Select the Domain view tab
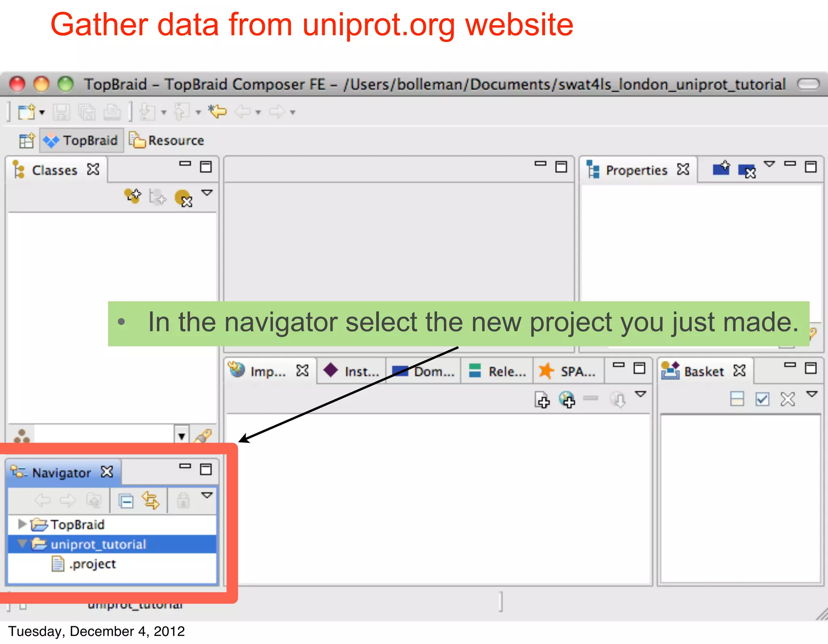This screenshot has width=828, height=644. (x=423, y=371)
